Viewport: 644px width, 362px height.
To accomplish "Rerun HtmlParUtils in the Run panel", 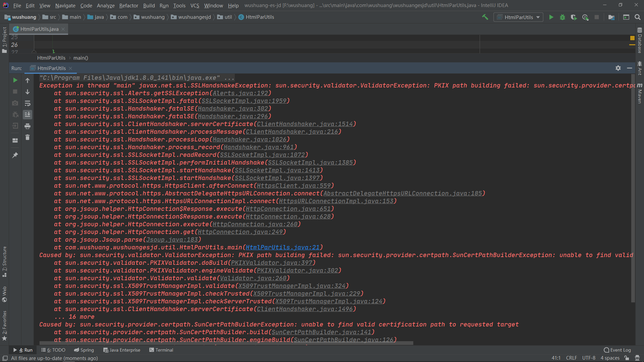I will point(15,80).
